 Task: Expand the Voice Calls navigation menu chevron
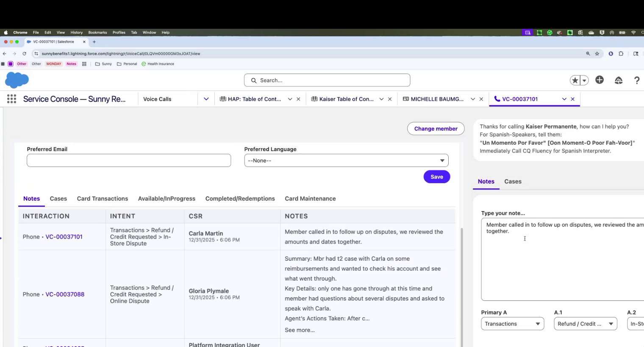206,99
